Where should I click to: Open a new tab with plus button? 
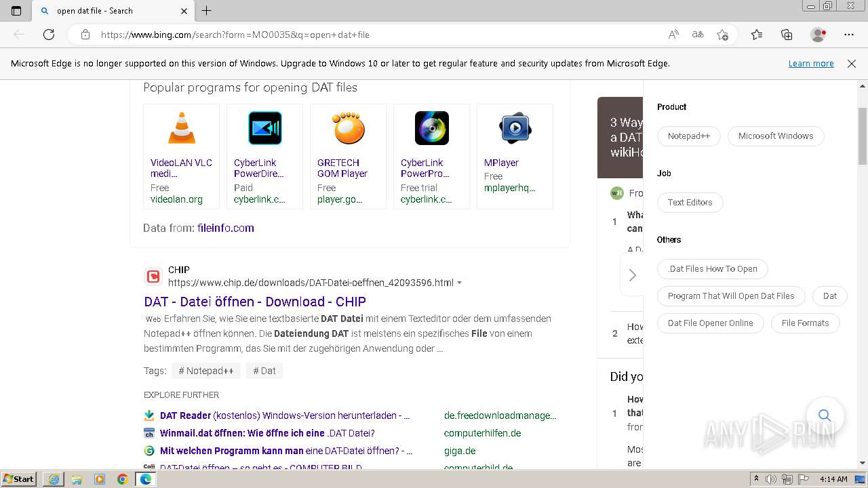(x=207, y=11)
